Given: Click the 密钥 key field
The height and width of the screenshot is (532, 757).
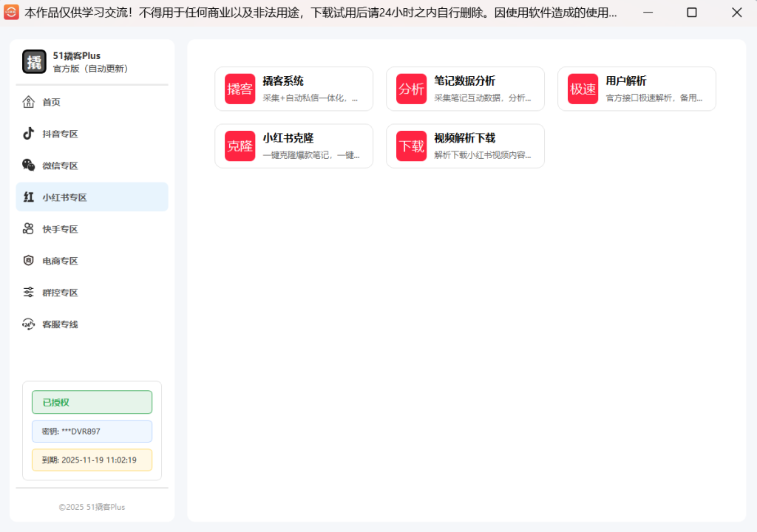Looking at the screenshot, I should point(92,432).
